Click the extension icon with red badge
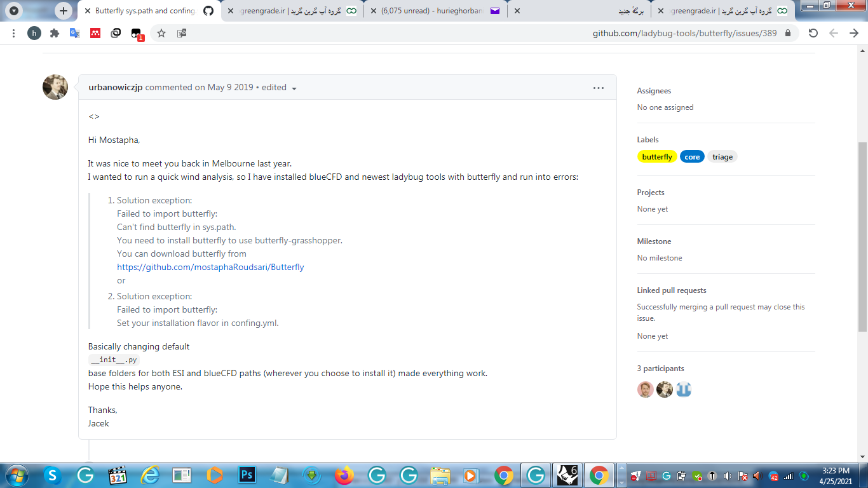Viewport: 868px width, 488px height. point(137,34)
